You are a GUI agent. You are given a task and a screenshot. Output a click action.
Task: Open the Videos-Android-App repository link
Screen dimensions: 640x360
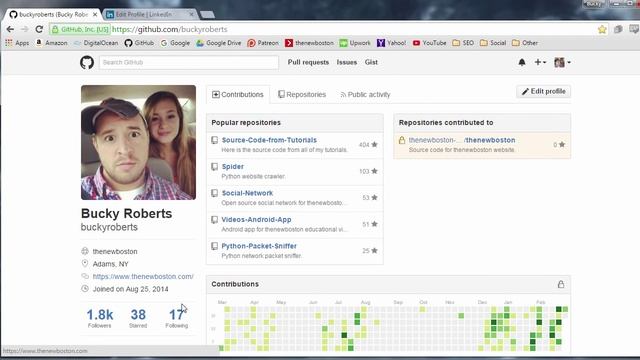coord(256,220)
